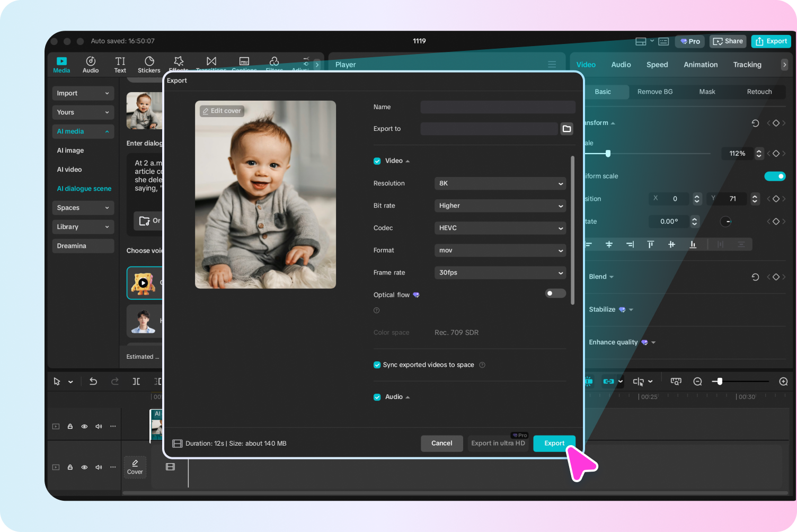Open the Resolution dropdown showing 8K
The width and height of the screenshot is (797, 532).
coord(500,183)
